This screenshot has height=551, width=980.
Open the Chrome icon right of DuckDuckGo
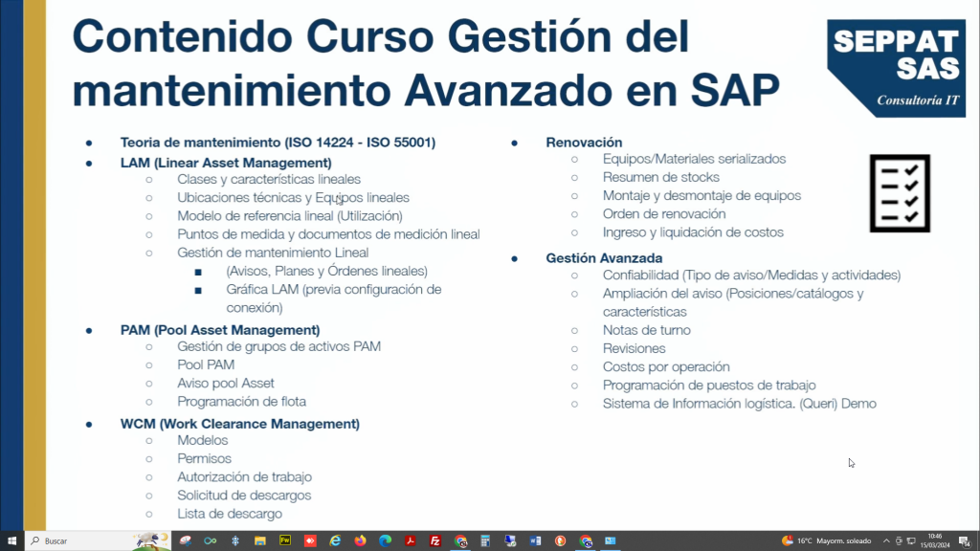coord(586,541)
